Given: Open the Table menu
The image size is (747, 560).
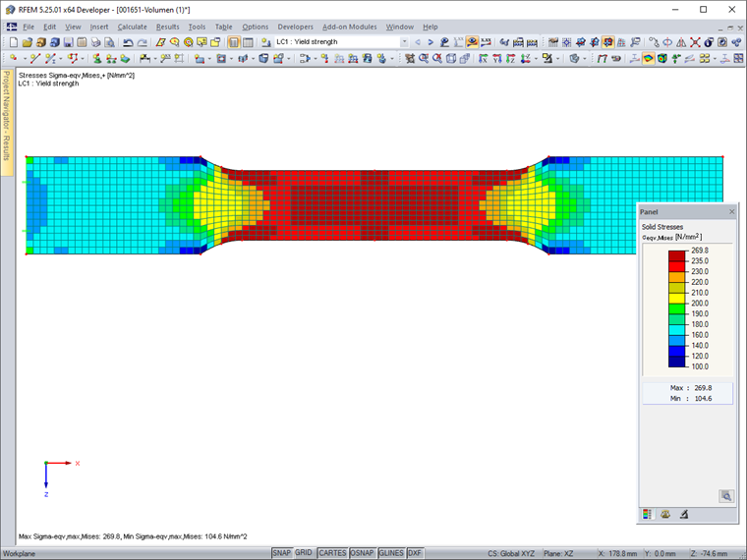Looking at the screenshot, I should point(223,28).
